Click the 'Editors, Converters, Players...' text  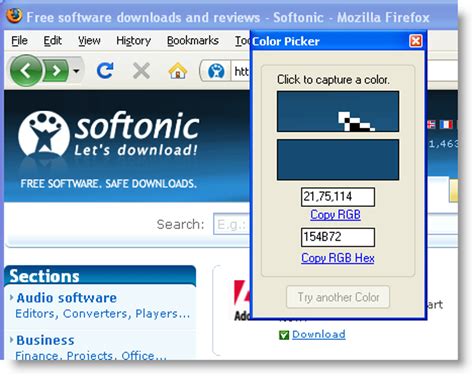[103, 314]
